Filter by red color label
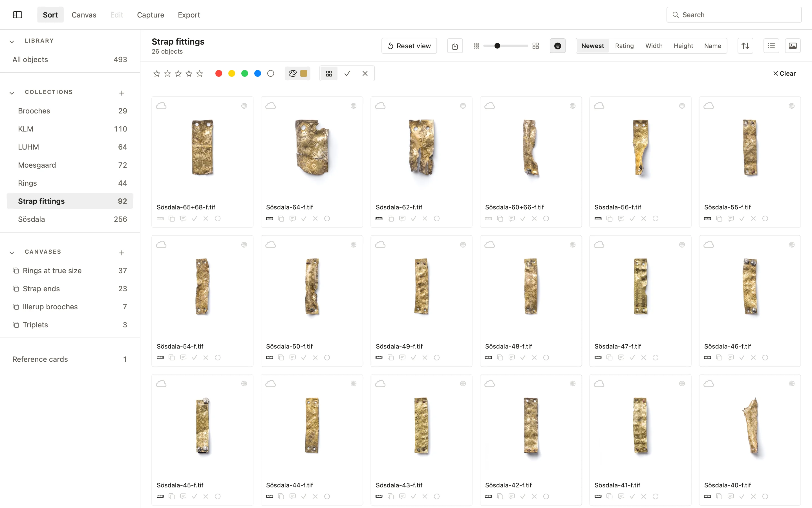The image size is (812, 508). coord(219,73)
